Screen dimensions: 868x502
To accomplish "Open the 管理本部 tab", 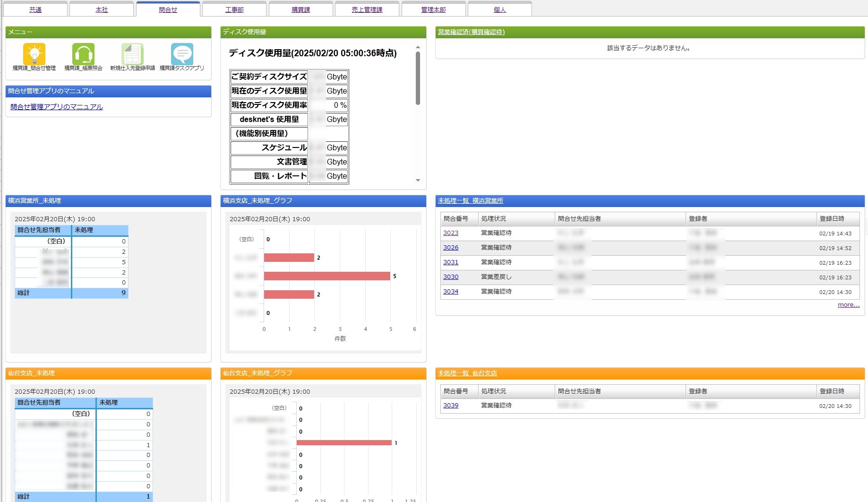I will point(433,9).
